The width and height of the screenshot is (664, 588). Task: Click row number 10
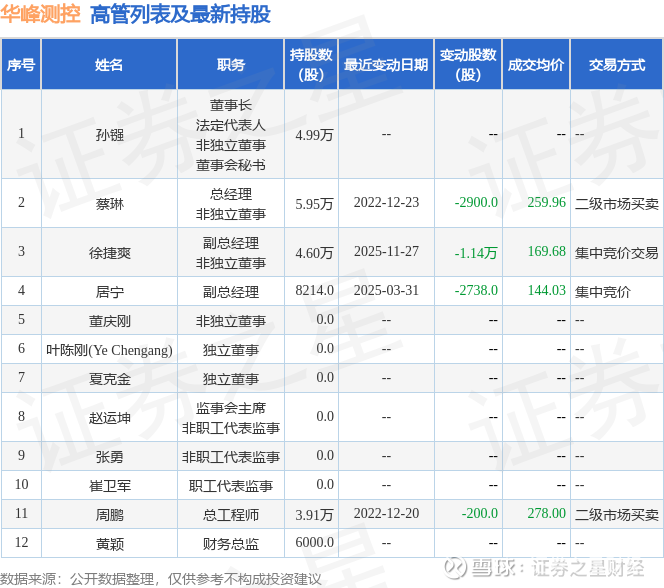21,484
